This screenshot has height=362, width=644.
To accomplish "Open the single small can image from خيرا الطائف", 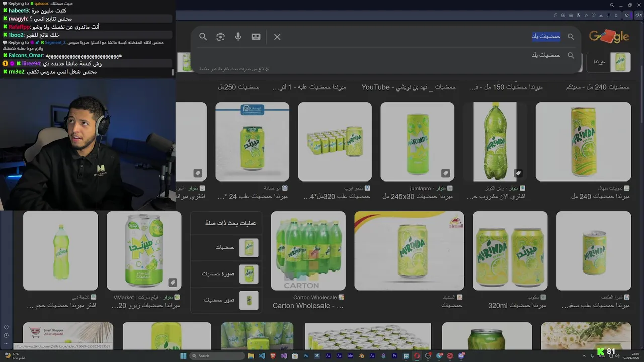I will [594, 251].
